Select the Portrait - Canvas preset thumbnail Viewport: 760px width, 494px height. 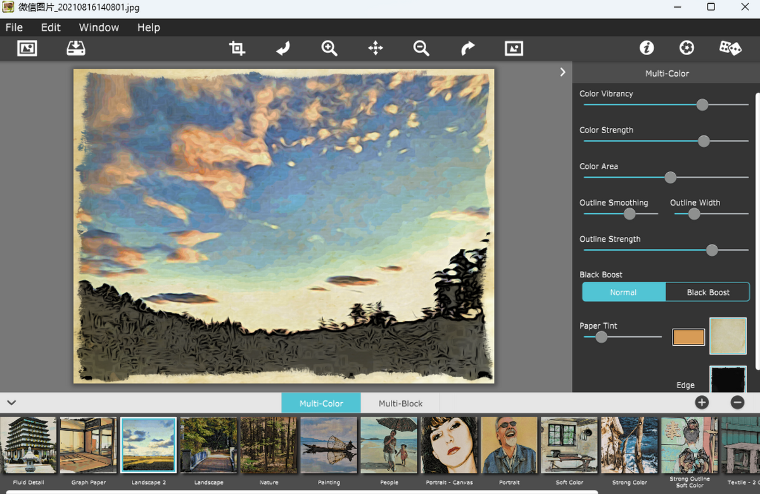(449, 445)
